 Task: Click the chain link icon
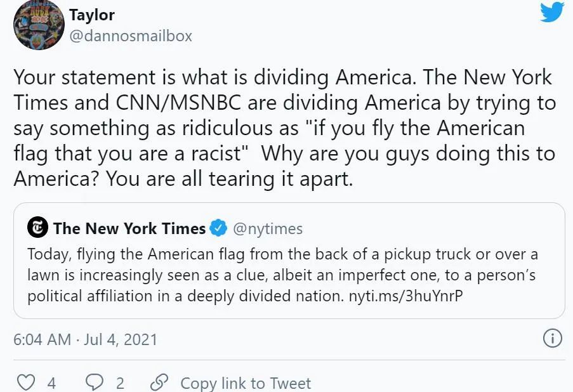159,382
